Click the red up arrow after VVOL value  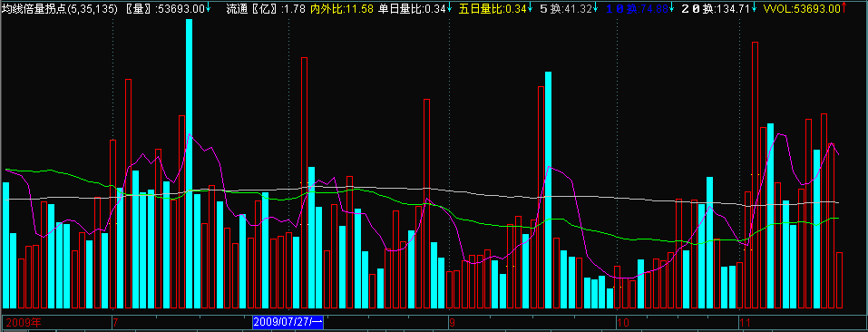pos(844,8)
